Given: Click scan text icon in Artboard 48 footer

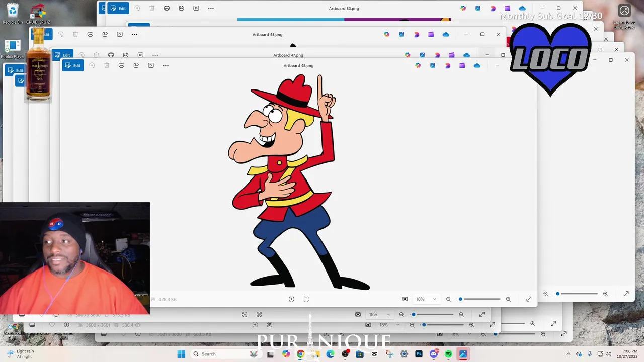Looking at the screenshot, I should point(306,299).
